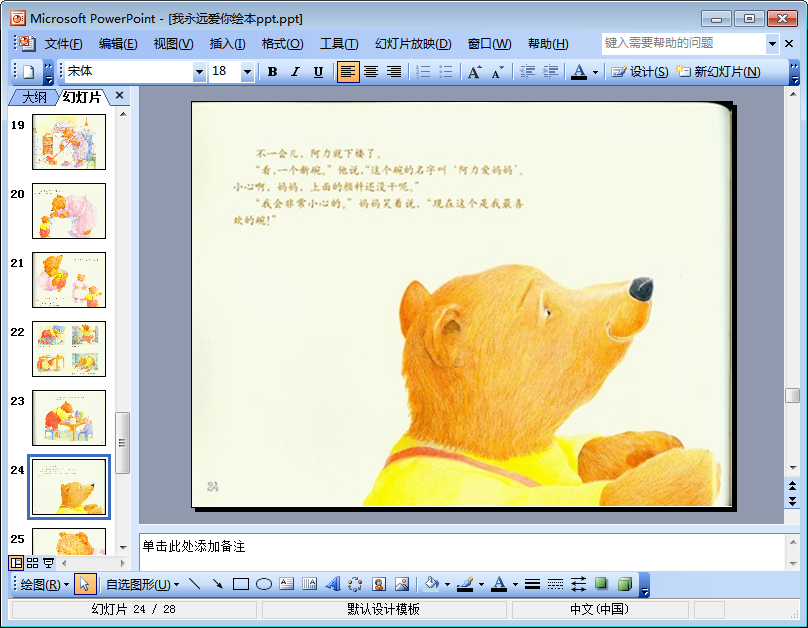Toggle Underline formatting

(x=318, y=72)
